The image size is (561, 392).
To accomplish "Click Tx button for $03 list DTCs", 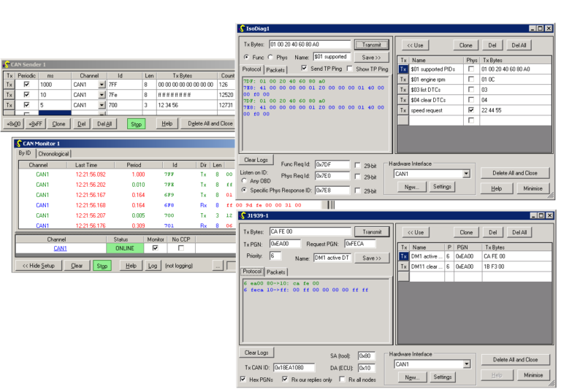I will click(402, 90).
